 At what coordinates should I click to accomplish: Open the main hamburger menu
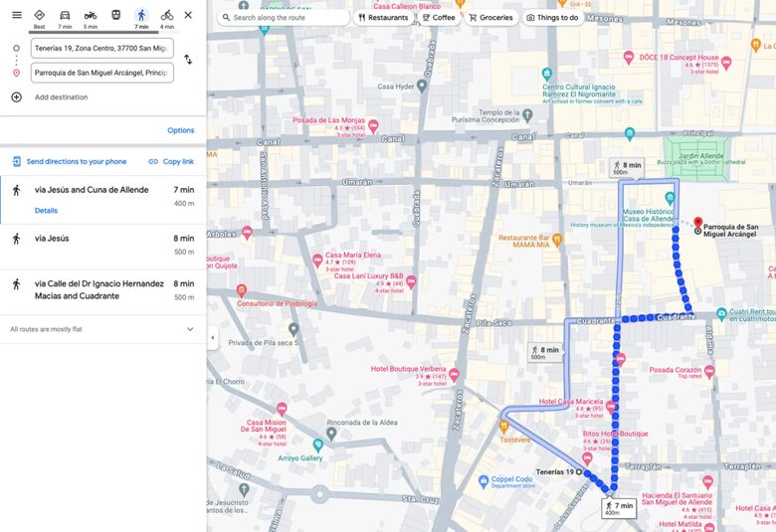17,15
